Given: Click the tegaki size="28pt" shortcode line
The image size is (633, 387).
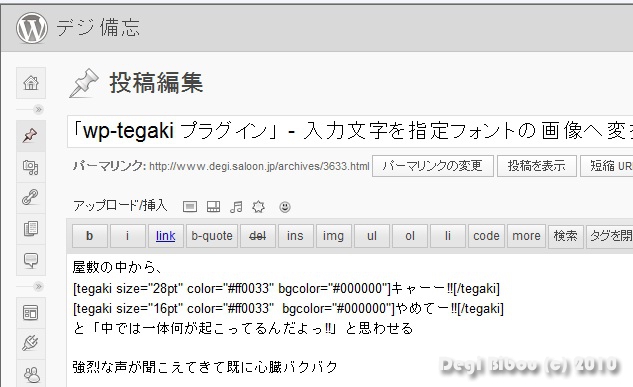Looking at the screenshot, I should click(286, 289).
